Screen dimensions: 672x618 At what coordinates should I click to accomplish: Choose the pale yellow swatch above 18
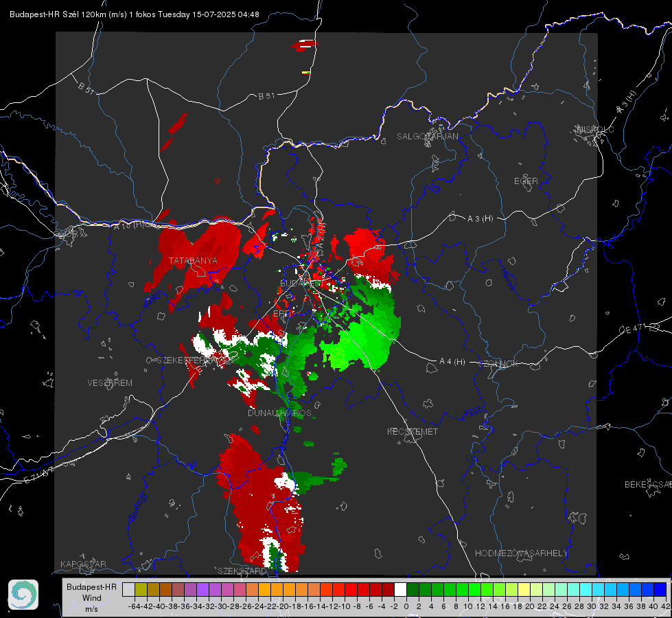(524, 590)
